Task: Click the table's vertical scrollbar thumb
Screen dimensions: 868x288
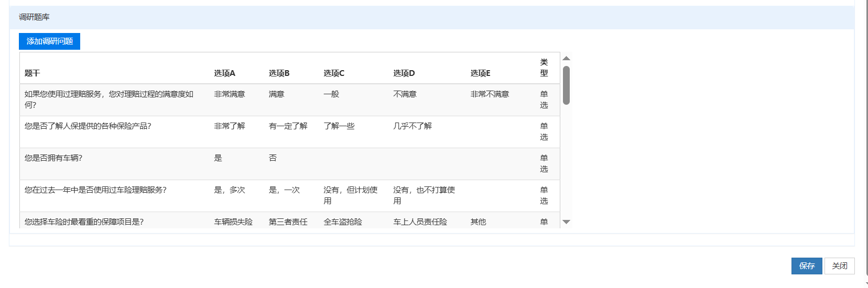Action: pyautogui.click(x=566, y=85)
